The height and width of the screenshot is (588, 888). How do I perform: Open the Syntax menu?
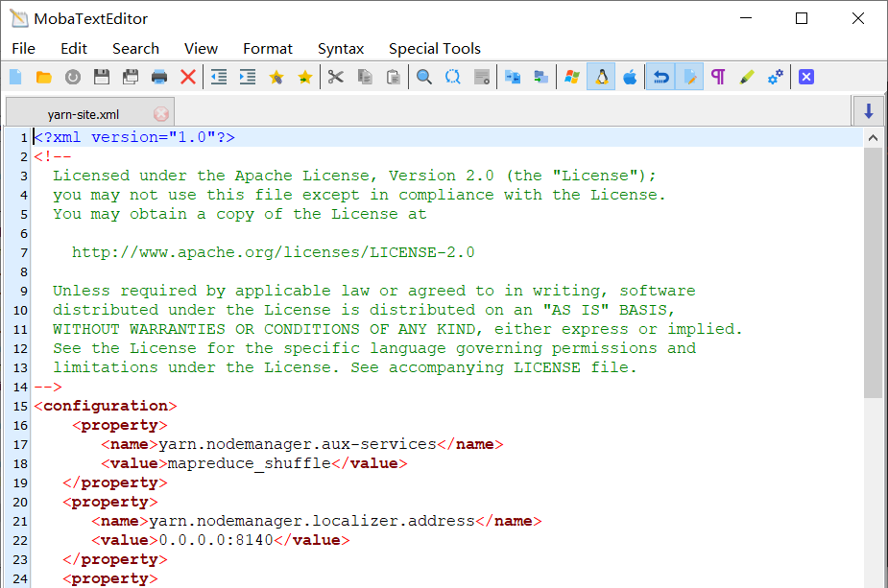coord(341,49)
